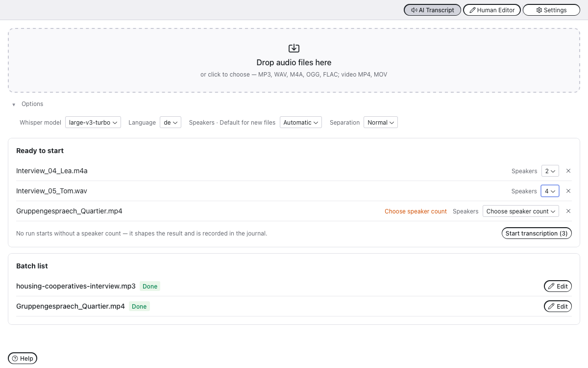The width and height of the screenshot is (588, 368).
Task: Click the Ready to start heading
Action: 40,151
